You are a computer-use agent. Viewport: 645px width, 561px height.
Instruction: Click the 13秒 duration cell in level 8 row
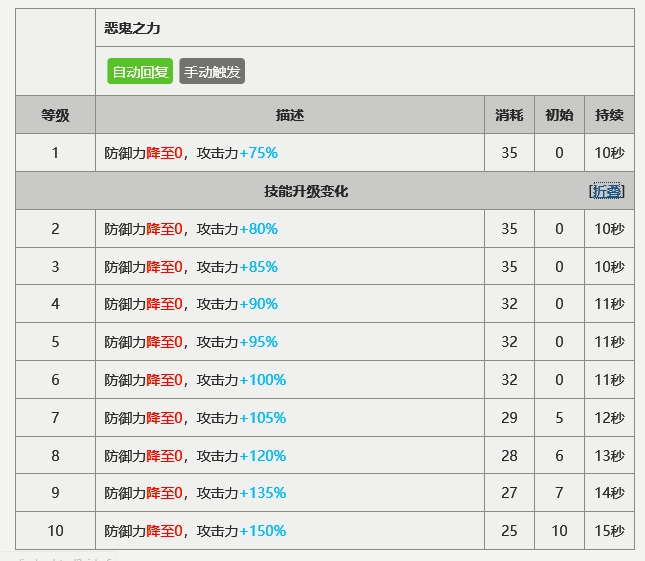pos(609,456)
